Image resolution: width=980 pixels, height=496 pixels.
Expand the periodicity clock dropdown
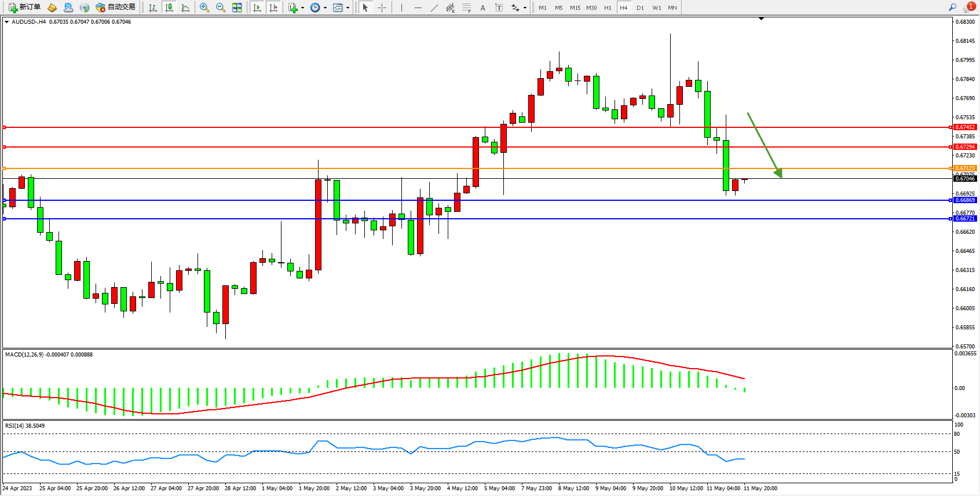pyautogui.click(x=325, y=8)
